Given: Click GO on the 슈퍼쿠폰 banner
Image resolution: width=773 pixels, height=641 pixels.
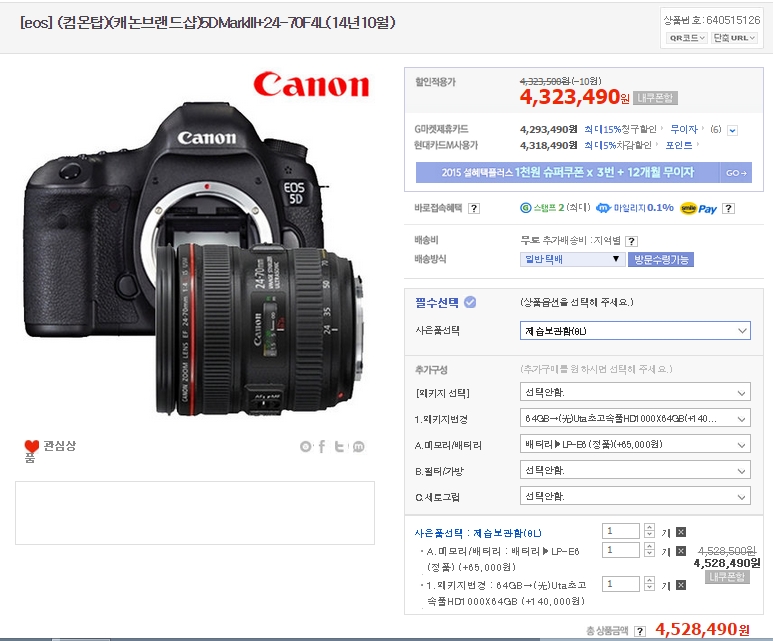Looking at the screenshot, I should [736, 173].
